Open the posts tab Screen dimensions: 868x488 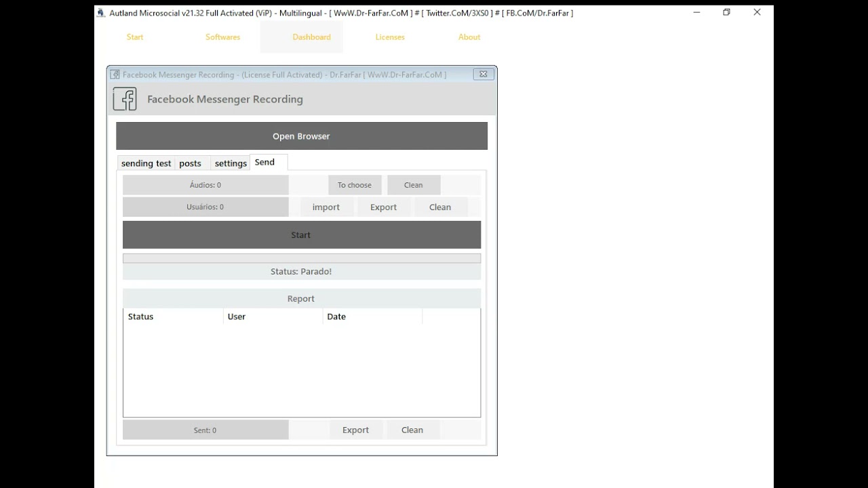tap(191, 163)
